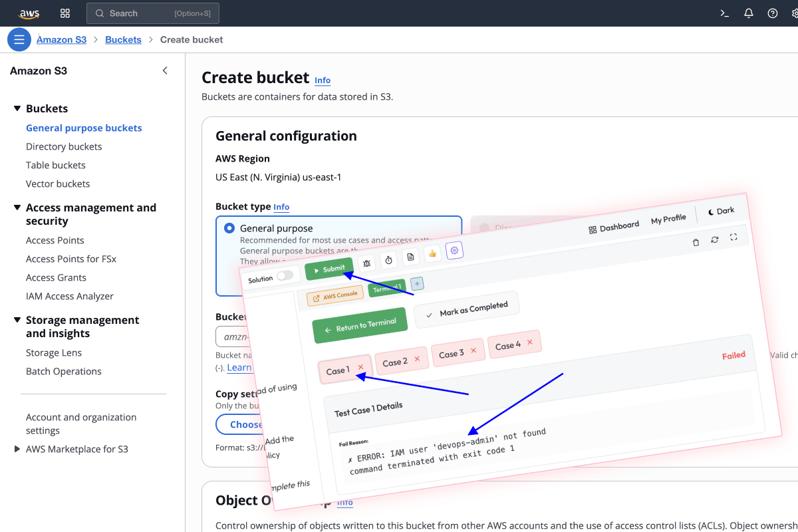This screenshot has height=532, width=798.
Task: Click the Test Case 1 Details heading
Action: [368, 410]
